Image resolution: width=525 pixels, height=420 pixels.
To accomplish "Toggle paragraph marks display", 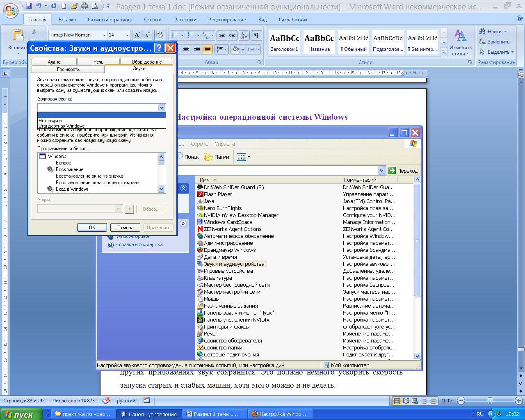I will (256, 35).
